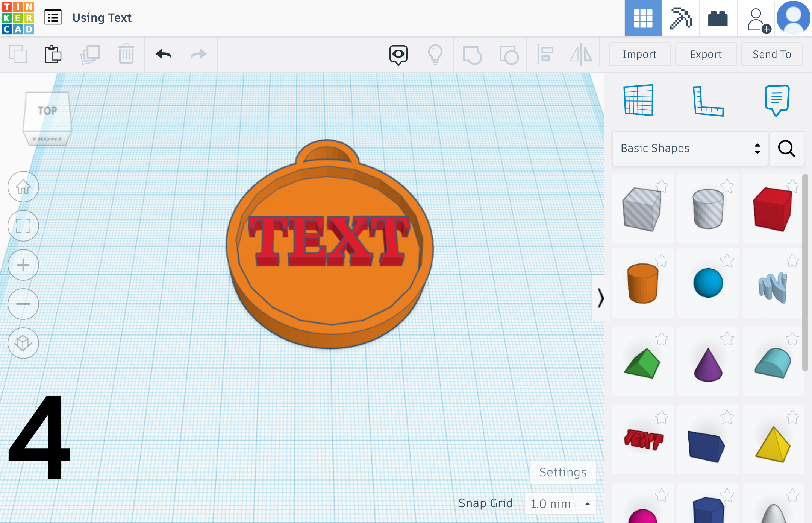Click the Paste clipboard tool
Image resolution: width=812 pixels, height=523 pixels.
pyautogui.click(x=53, y=55)
